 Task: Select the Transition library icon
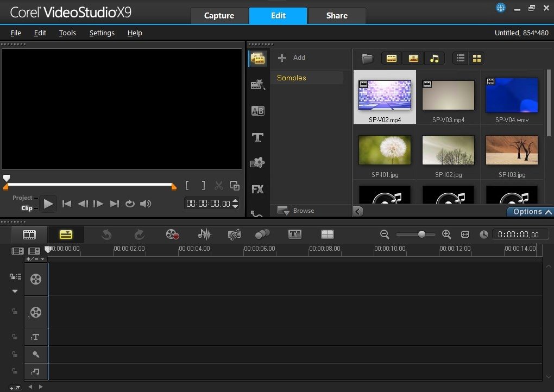257,111
